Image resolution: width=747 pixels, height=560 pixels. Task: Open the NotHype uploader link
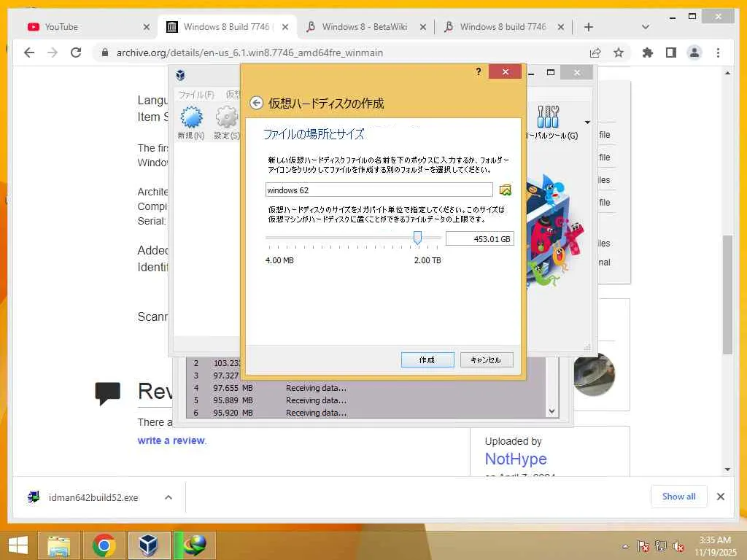[x=516, y=459]
